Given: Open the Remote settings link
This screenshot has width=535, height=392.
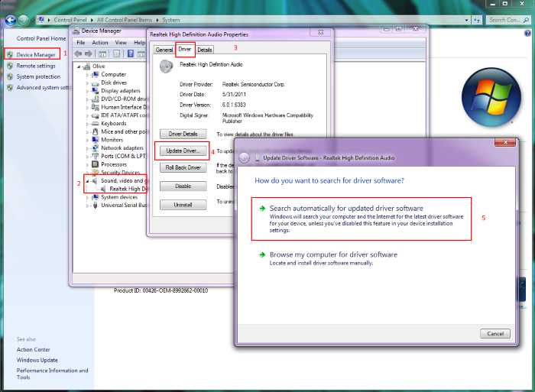Looking at the screenshot, I should point(36,66).
